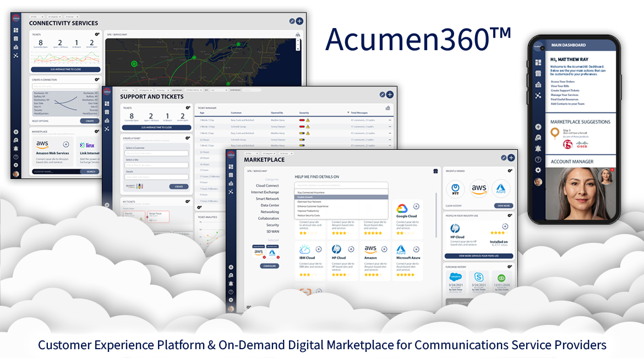Image resolution: width=644 pixels, height=358 pixels.
Task: Click the edit pencil icon in Support and Tickets header
Action: [383, 95]
